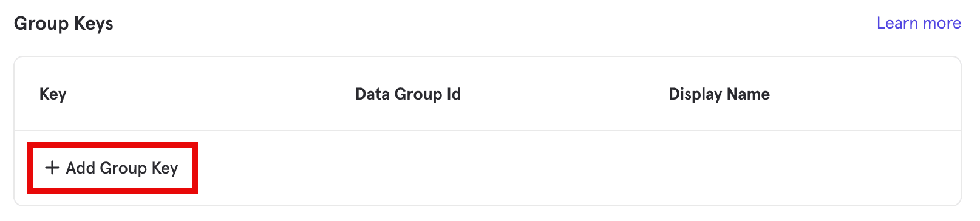Image resolution: width=980 pixels, height=221 pixels.
Task: Click the Add Group Key button text
Action: (121, 168)
